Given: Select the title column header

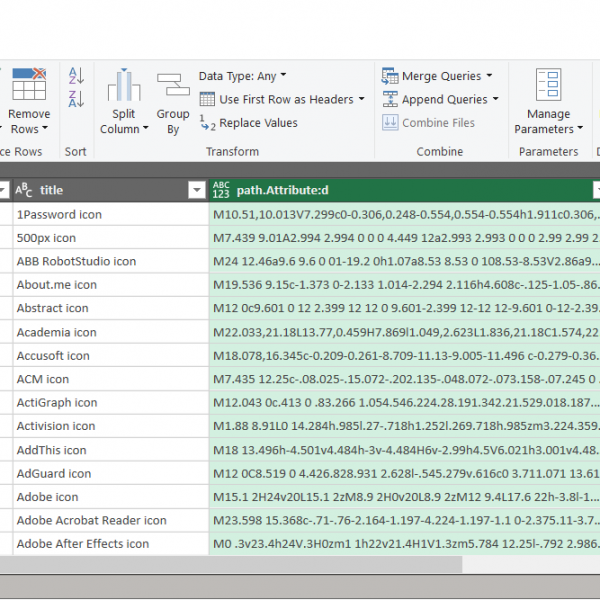Looking at the screenshot, I should 111,190.
